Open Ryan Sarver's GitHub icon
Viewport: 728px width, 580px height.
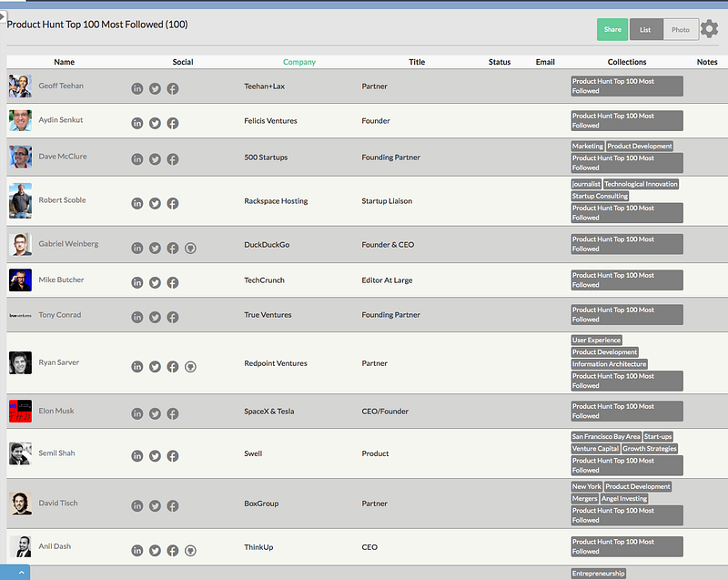click(190, 367)
